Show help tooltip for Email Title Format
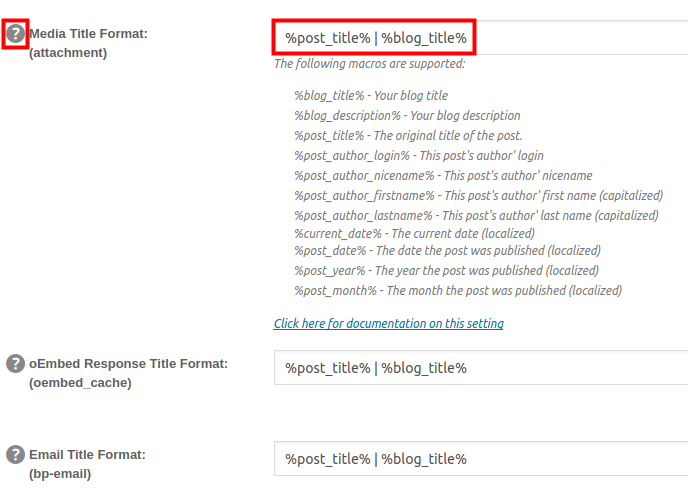Viewport: 688px width, 497px height. (15, 455)
